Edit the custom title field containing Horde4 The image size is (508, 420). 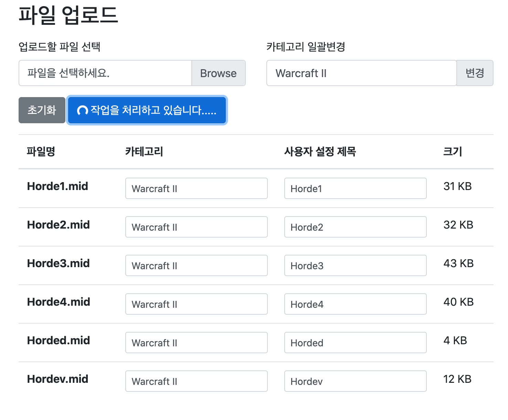tap(355, 304)
